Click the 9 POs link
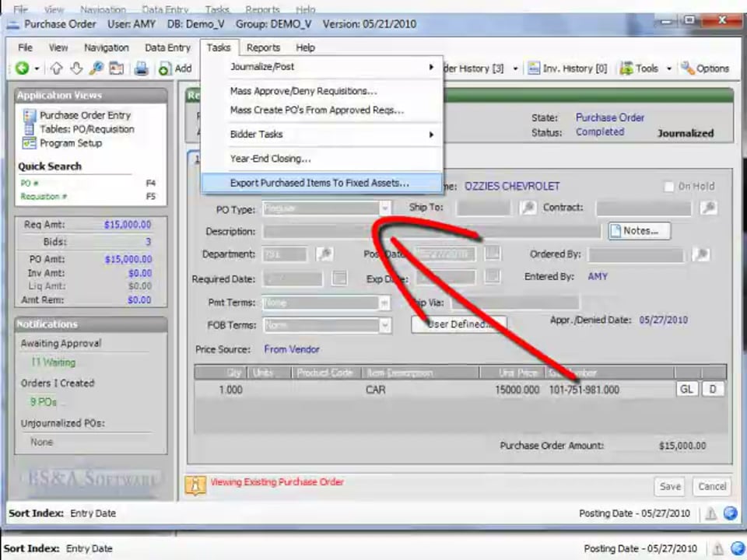The height and width of the screenshot is (560, 747). coord(44,402)
